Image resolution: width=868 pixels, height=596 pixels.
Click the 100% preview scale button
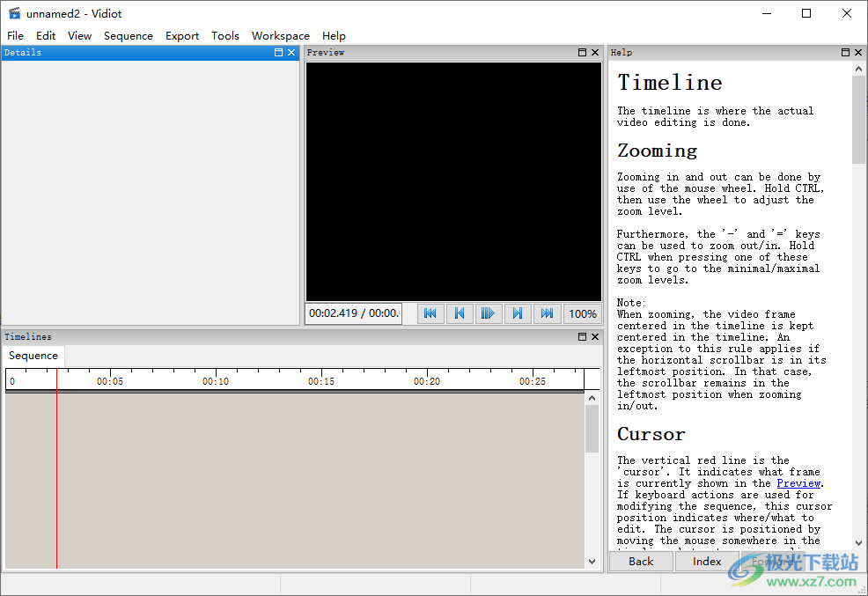point(583,313)
